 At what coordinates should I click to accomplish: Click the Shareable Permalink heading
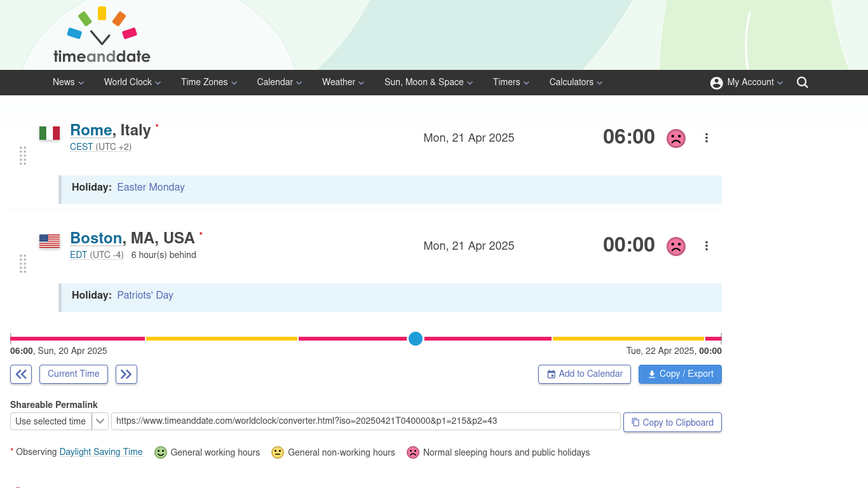click(54, 405)
